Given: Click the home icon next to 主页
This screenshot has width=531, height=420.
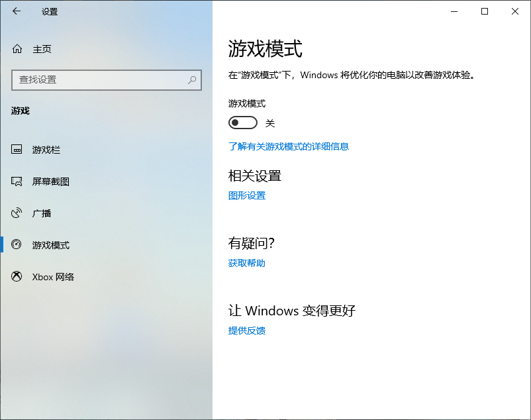Looking at the screenshot, I should [x=17, y=49].
